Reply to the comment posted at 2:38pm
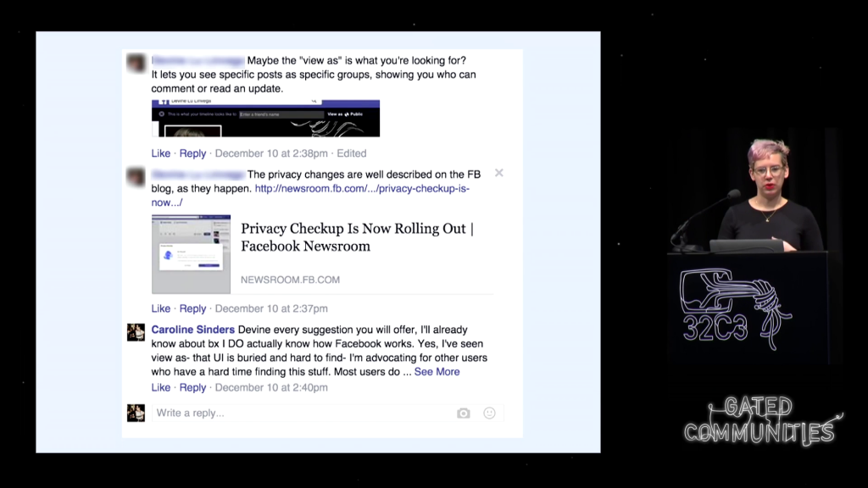Screen dimensions: 868x488 (x=192, y=153)
